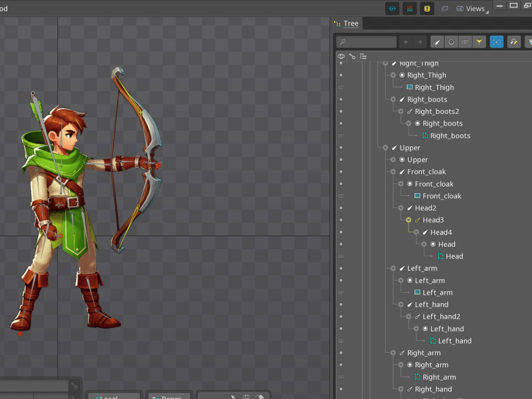Click the teal image icon beside Front_cloak attachment
This screenshot has width=532, height=399.
417,196
